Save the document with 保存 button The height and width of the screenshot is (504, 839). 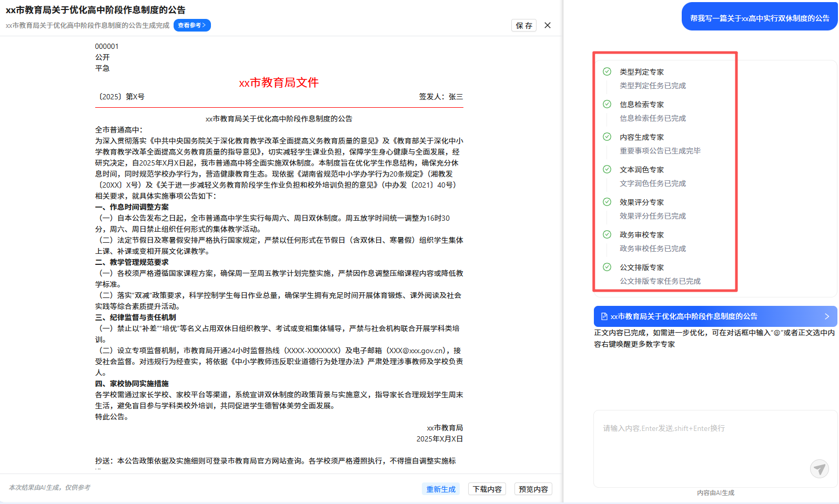(x=523, y=25)
